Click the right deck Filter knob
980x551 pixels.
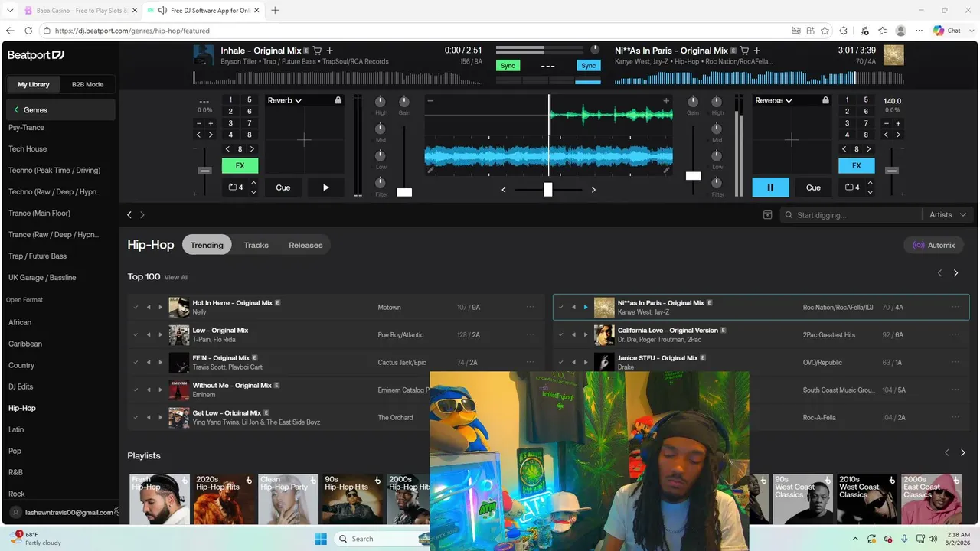[717, 183]
